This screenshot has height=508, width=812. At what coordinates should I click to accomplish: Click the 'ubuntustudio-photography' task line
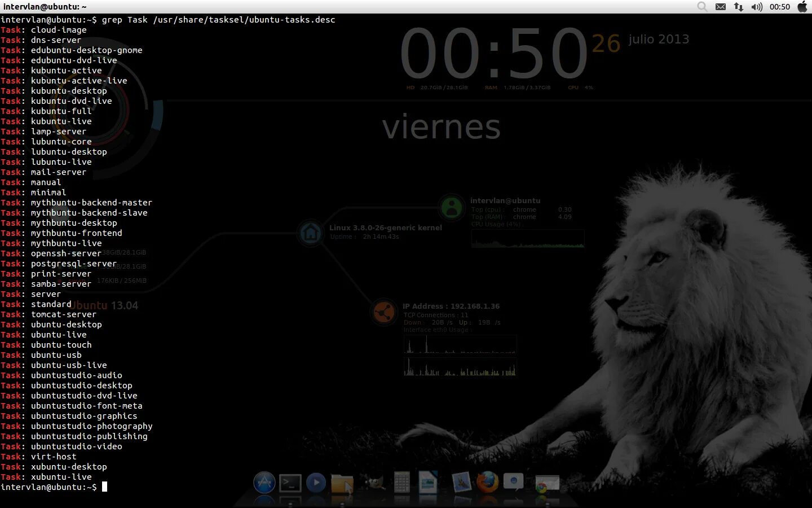click(x=76, y=426)
